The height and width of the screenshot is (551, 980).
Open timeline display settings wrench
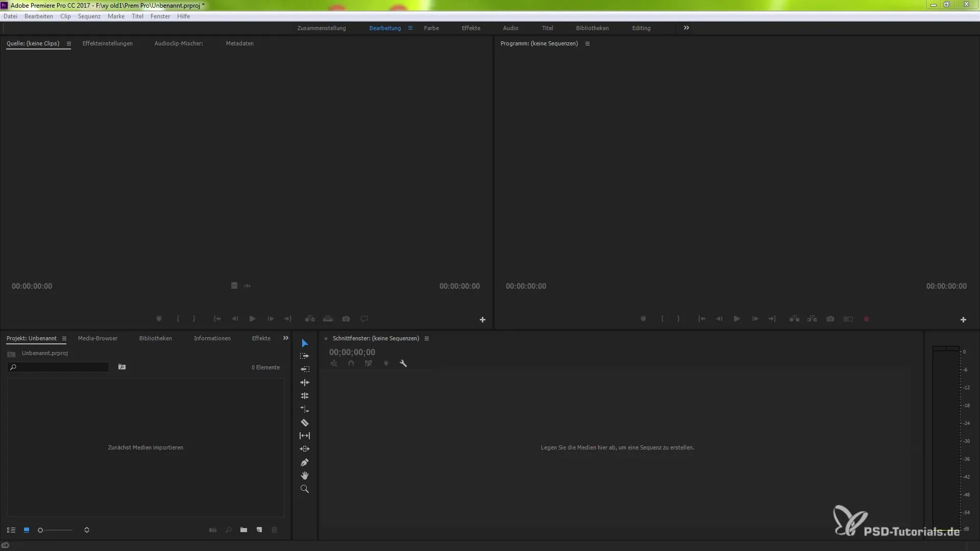403,363
